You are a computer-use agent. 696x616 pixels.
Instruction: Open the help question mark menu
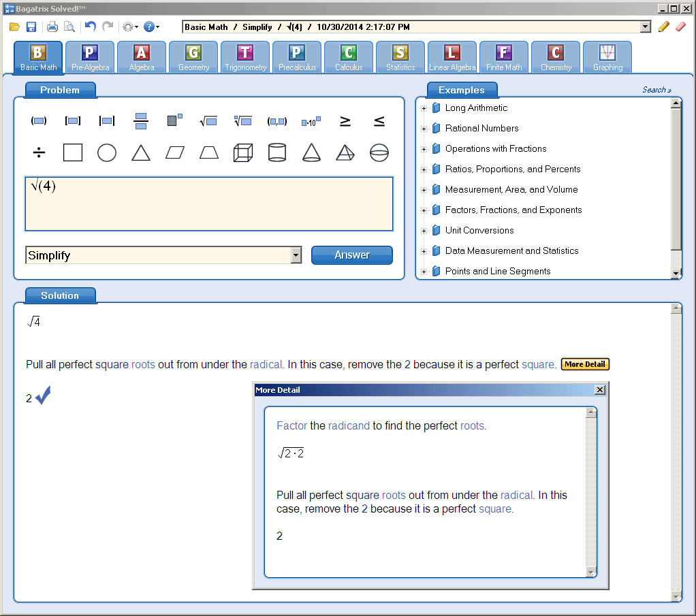[151, 27]
